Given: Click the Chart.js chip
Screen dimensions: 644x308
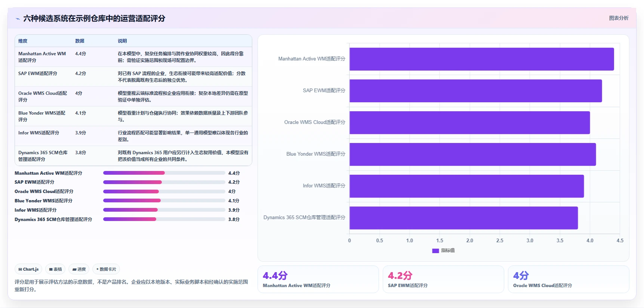Looking at the screenshot, I should pyautogui.click(x=28, y=269).
